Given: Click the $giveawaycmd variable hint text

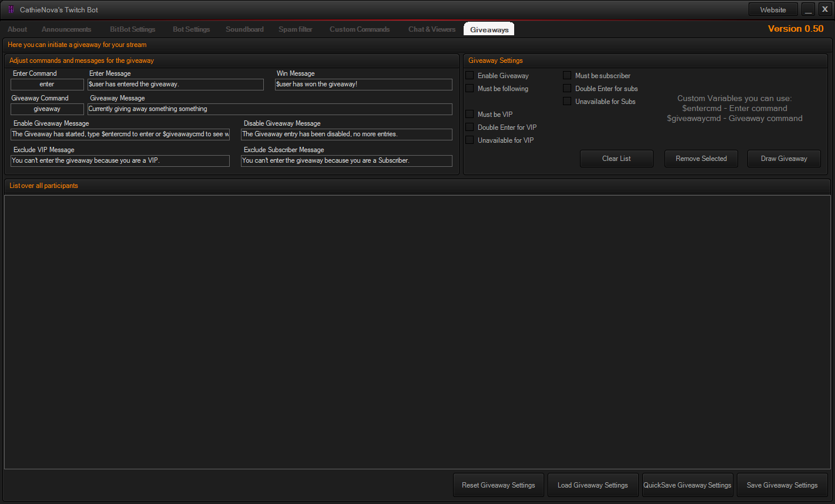Looking at the screenshot, I should coord(735,118).
